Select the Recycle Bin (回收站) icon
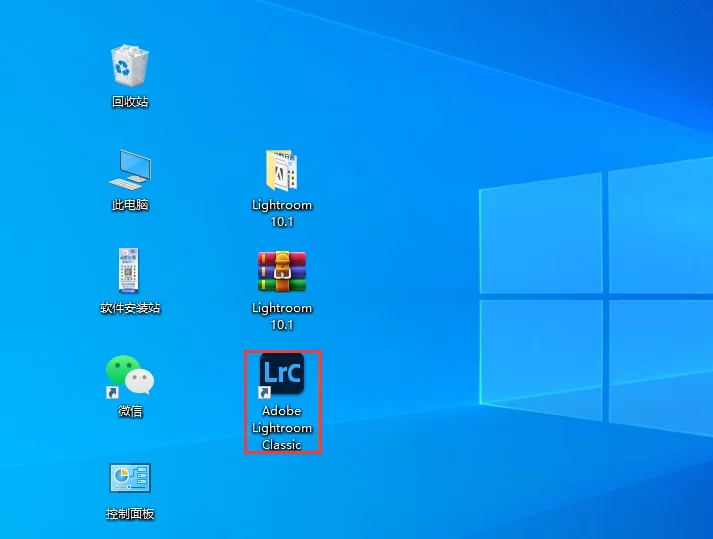The height and width of the screenshot is (539, 713). [x=130, y=65]
